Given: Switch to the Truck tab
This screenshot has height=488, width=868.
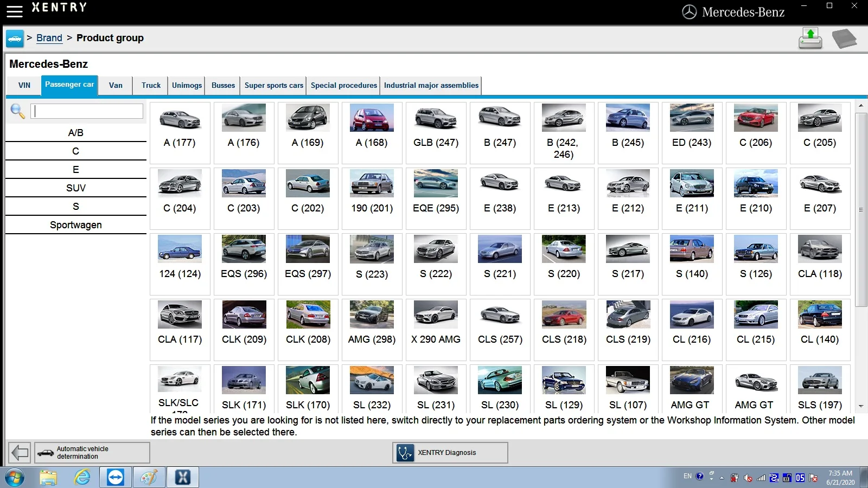Looking at the screenshot, I should pyautogui.click(x=151, y=85).
